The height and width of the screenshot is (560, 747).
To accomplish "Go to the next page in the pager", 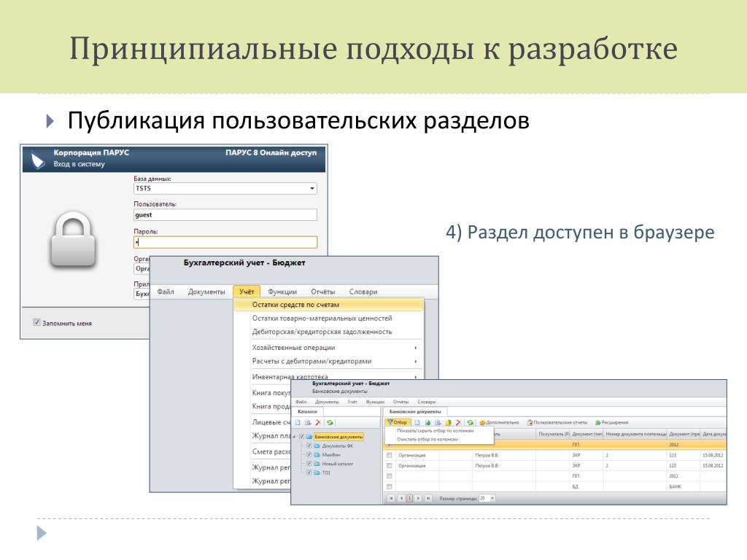I will (x=418, y=498).
